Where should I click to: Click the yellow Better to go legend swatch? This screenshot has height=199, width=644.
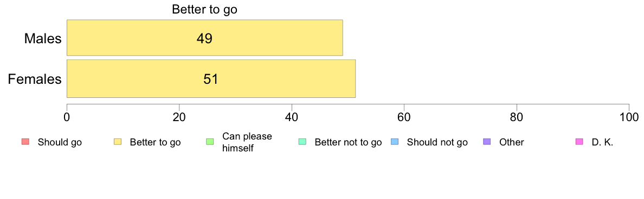pos(117,142)
